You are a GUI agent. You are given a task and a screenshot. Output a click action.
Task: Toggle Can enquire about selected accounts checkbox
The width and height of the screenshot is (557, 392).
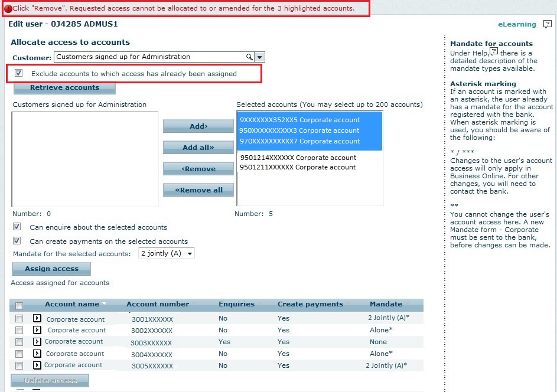pyautogui.click(x=17, y=227)
